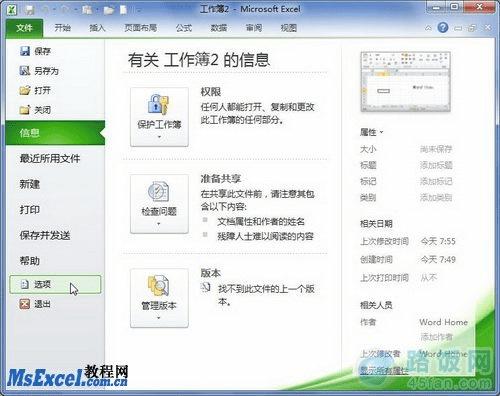The height and width of the screenshot is (396, 500).
Task: Click 添加作者 to add an author
Action: pyautogui.click(x=436, y=337)
